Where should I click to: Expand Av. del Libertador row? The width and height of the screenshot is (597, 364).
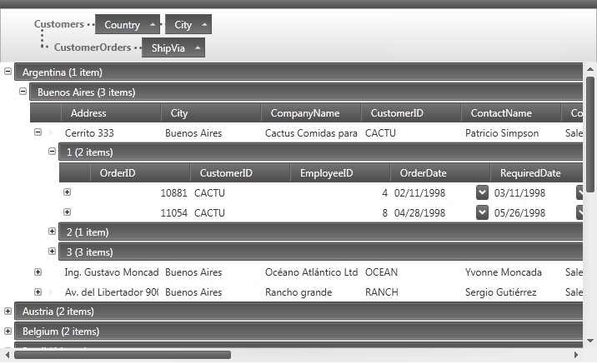coord(38,292)
